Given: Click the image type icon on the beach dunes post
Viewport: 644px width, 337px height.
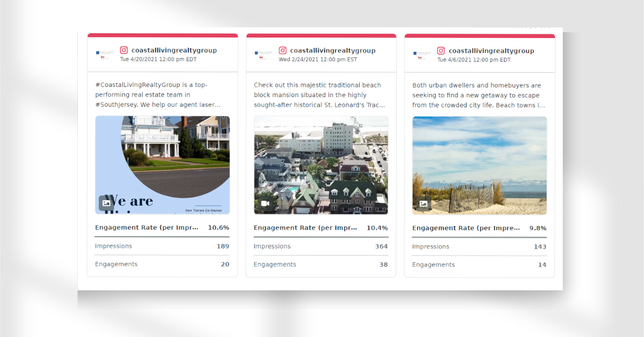Looking at the screenshot, I should coord(423,203).
